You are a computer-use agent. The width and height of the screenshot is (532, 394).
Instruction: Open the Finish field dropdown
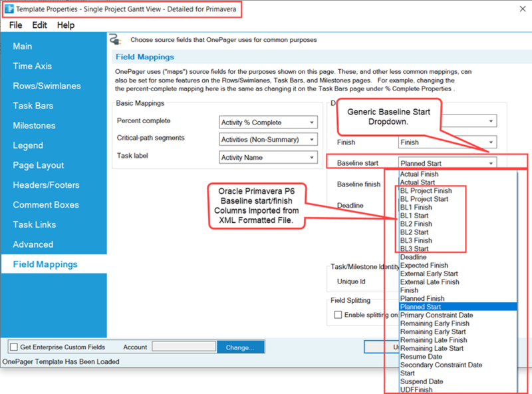(x=447, y=142)
